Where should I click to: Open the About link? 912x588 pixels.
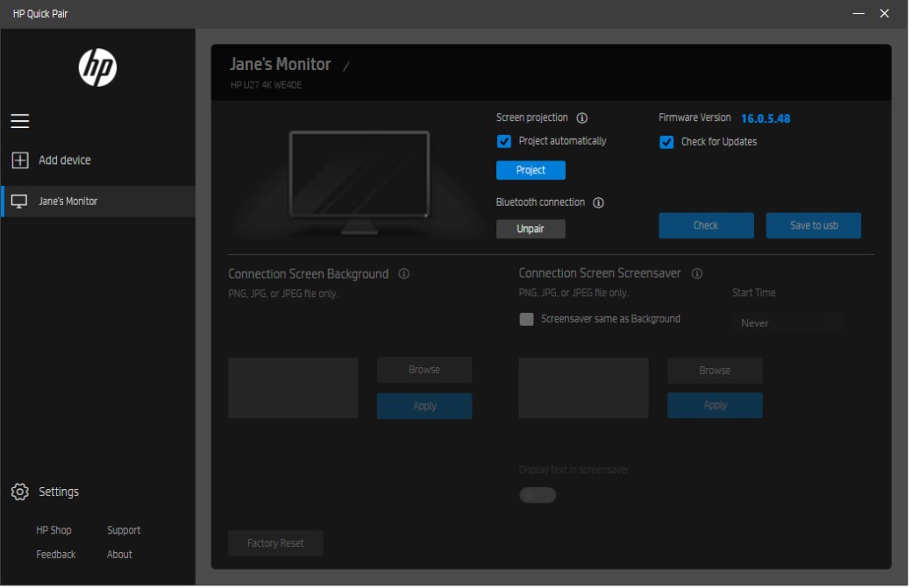click(120, 556)
